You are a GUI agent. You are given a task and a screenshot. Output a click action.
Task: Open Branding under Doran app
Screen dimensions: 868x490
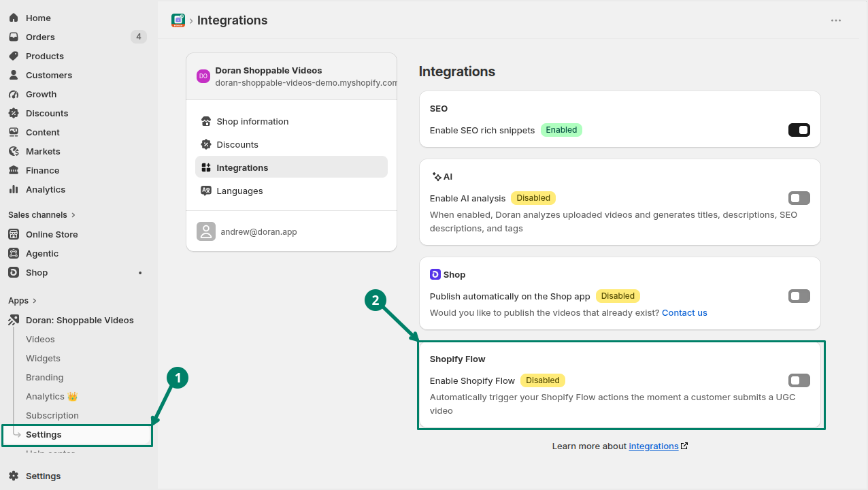tap(44, 377)
